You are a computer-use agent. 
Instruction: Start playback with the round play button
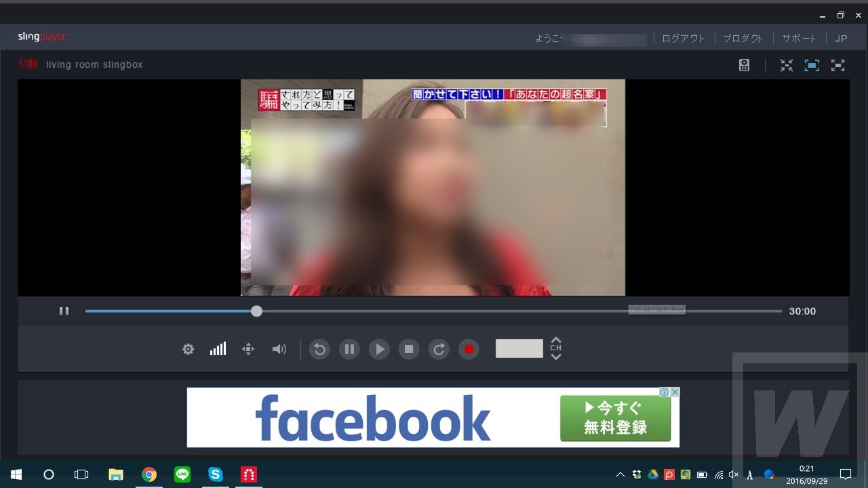(379, 349)
